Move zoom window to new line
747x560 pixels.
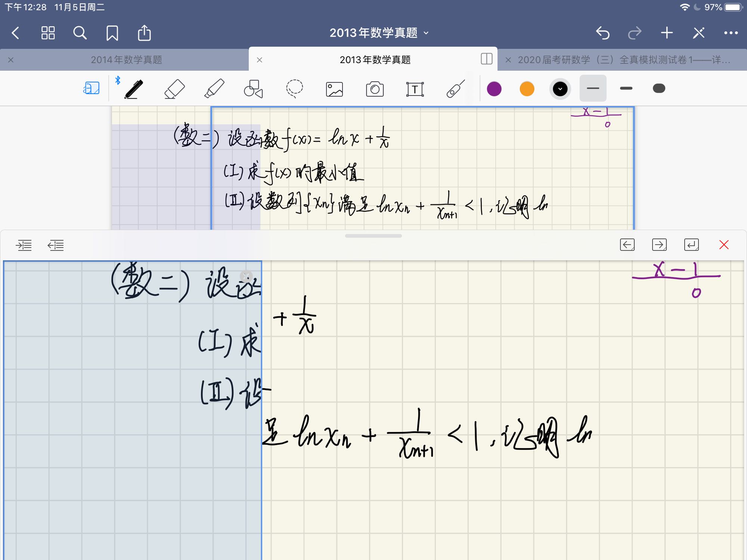pos(691,245)
